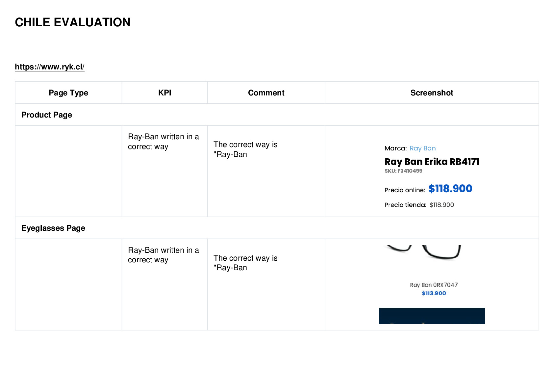Screen dimensions: 554x392
Task: Click the Comment column header
Action: point(266,93)
